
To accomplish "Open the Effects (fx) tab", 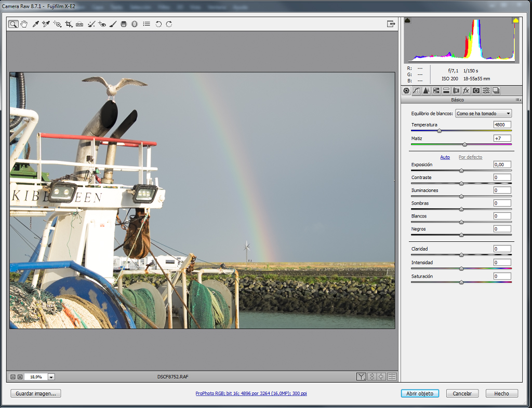I will [466, 90].
